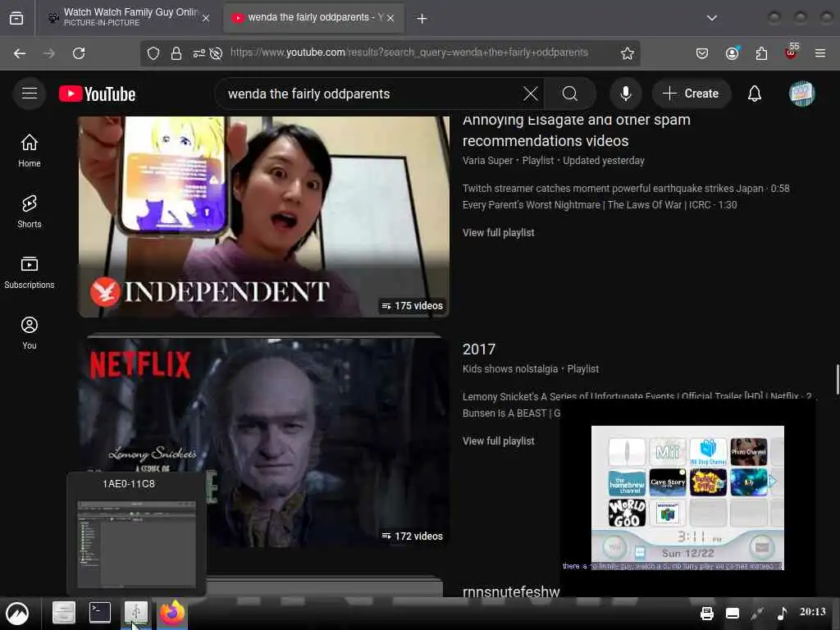Open Kids shows nolstalgia channel
840x630 pixels.
(510, 369)
